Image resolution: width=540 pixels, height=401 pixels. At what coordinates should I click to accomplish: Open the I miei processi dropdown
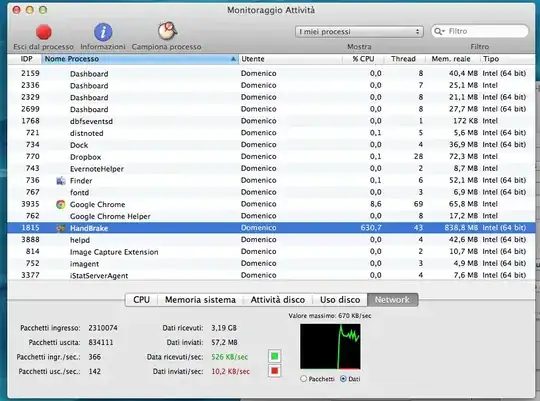click(x=359, y=32)
